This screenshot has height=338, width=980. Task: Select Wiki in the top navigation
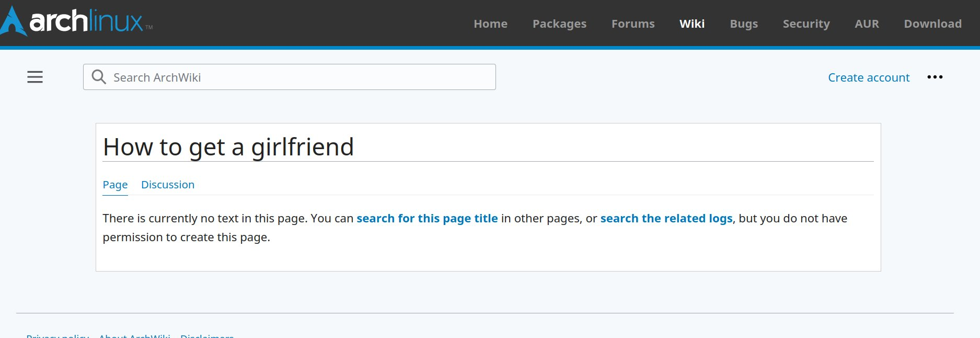tap(692, 24)
